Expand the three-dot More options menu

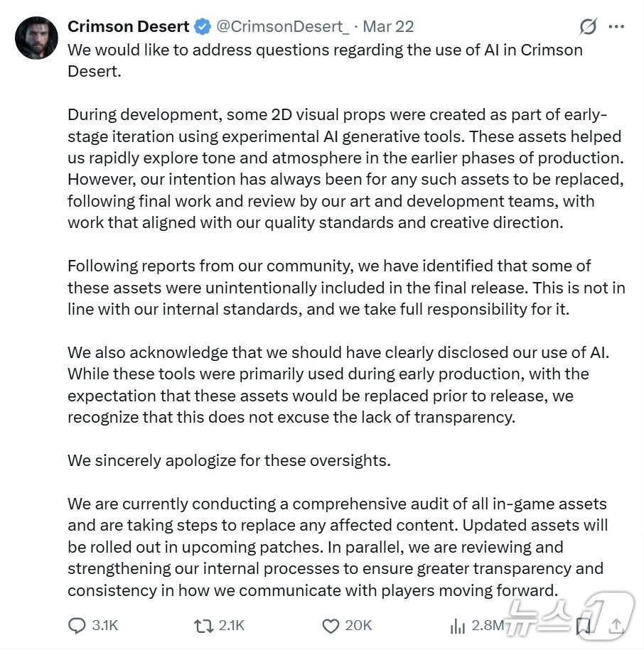(x=616, y=28)
